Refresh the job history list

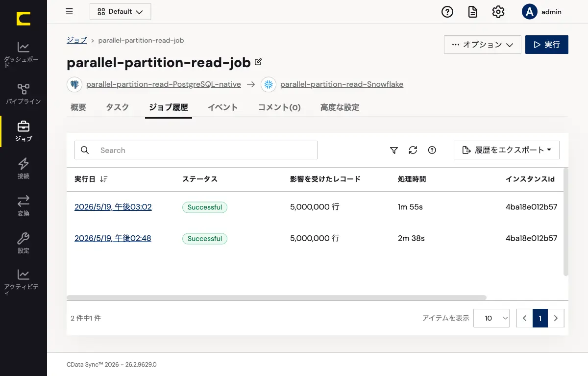[x=413, y=150]
